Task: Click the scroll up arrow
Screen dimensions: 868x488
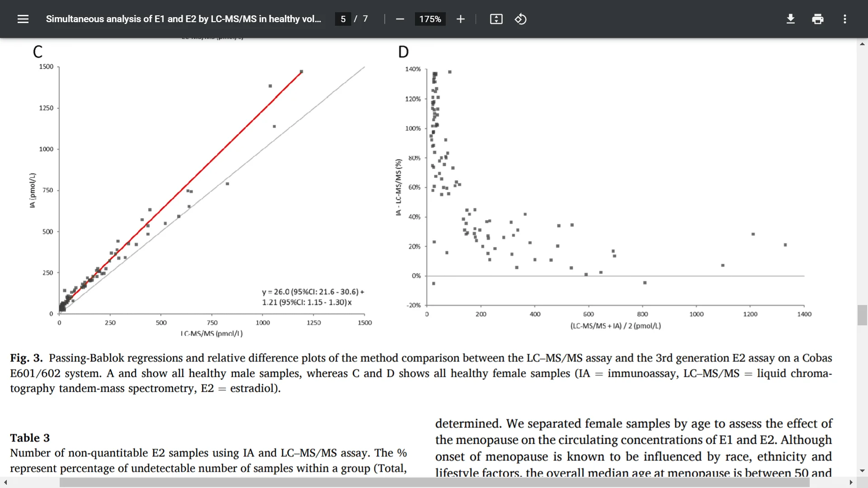Action: pos(862,44)
